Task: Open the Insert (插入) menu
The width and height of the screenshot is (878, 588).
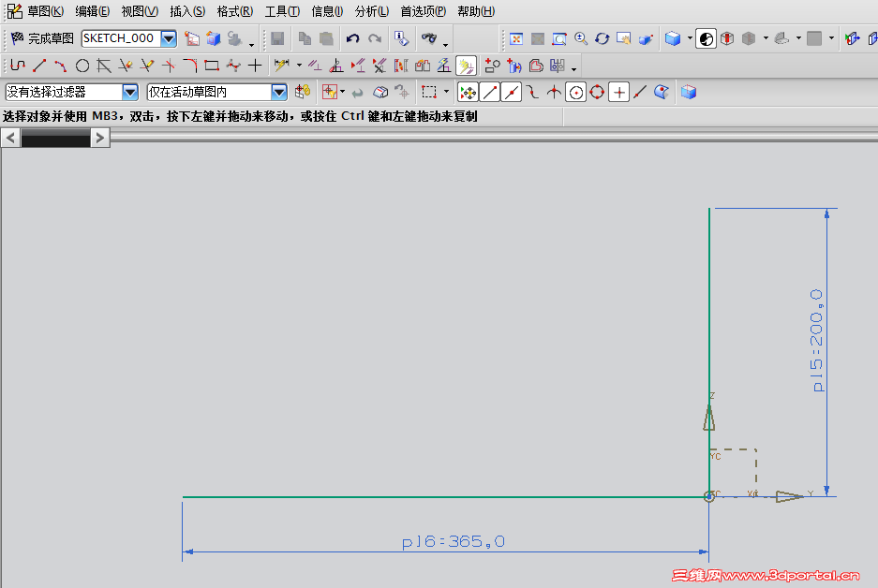Action: pos(187,11)
